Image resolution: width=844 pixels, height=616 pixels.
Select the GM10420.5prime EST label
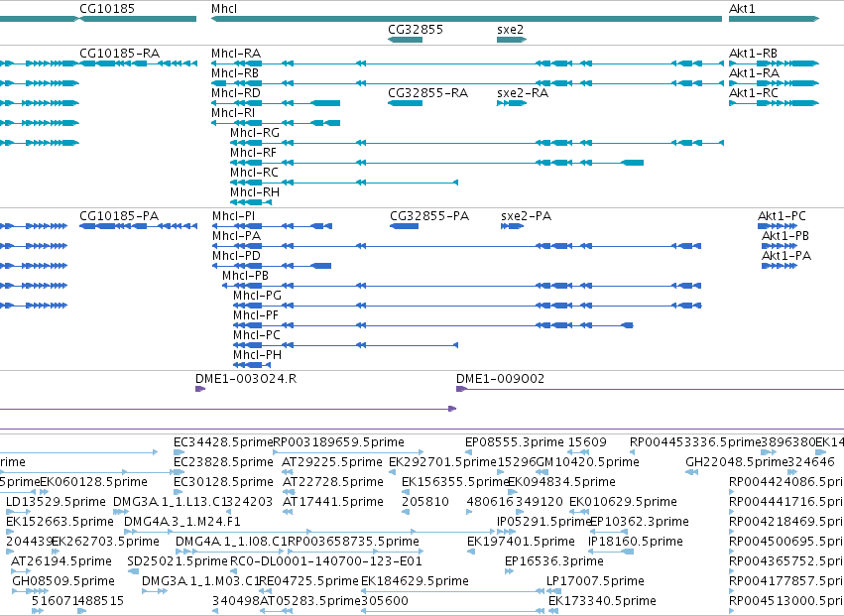pyautogui.click(x=588, y=462)
